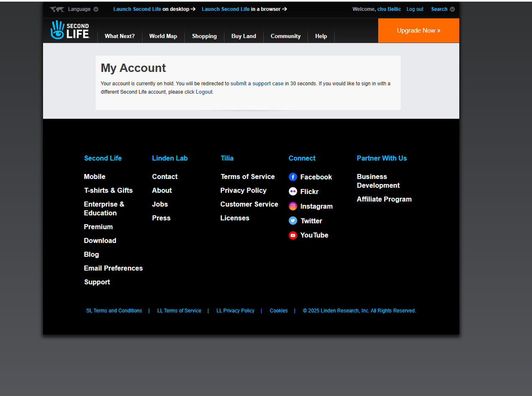Open Contact under Linden Lab
Viewport: 532px width, 396px height.
[165, 177]
